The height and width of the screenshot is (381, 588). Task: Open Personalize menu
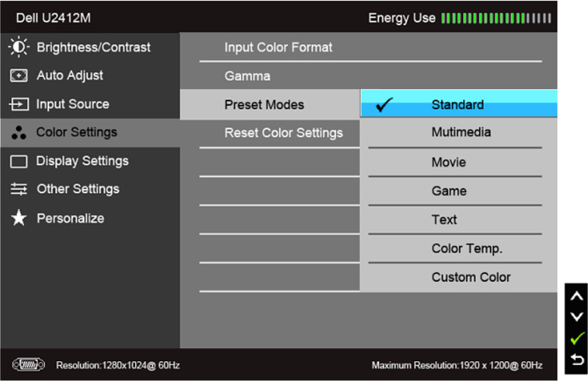coord(90,218)
